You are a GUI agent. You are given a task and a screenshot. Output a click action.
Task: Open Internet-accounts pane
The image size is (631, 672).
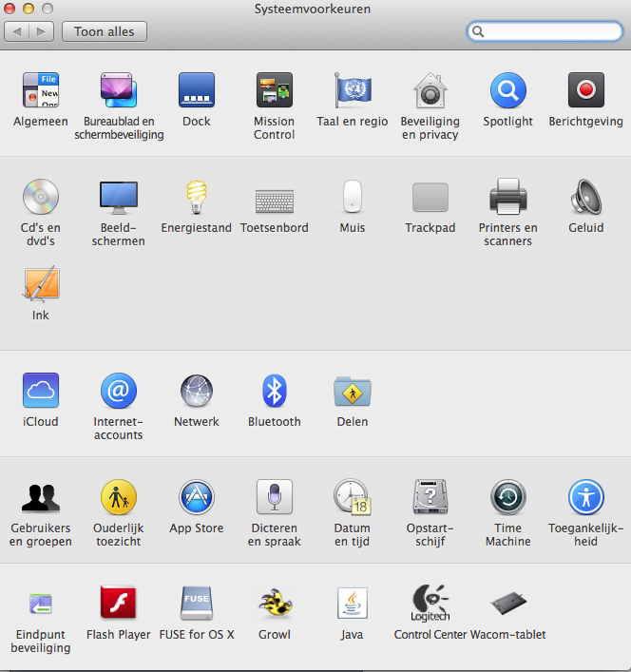click(119, 390)
